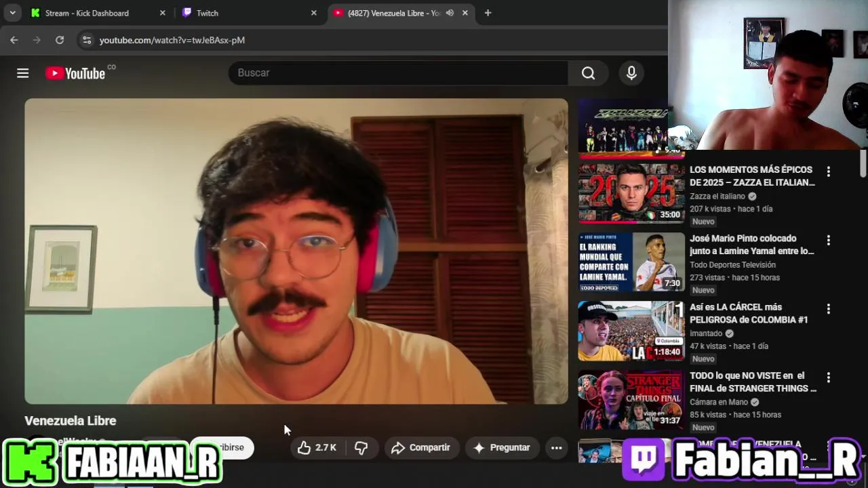Open options menu for cárcel video
The image size is (868, 488).
828,309
